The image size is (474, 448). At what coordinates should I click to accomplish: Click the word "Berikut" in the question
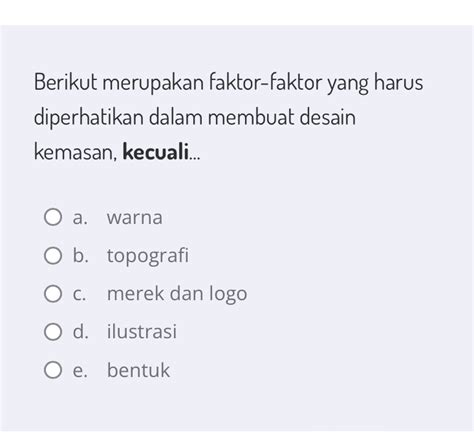(66, 82)
